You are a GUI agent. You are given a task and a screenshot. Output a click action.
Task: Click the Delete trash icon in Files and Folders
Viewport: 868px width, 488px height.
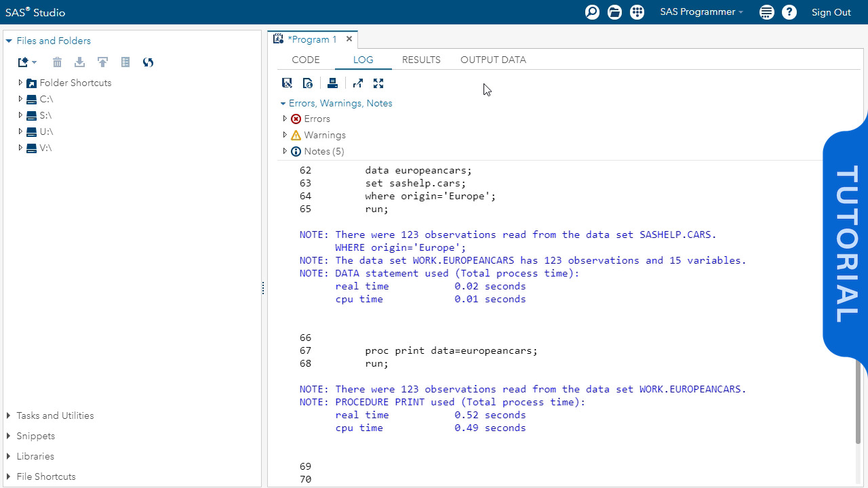[57, 62]
